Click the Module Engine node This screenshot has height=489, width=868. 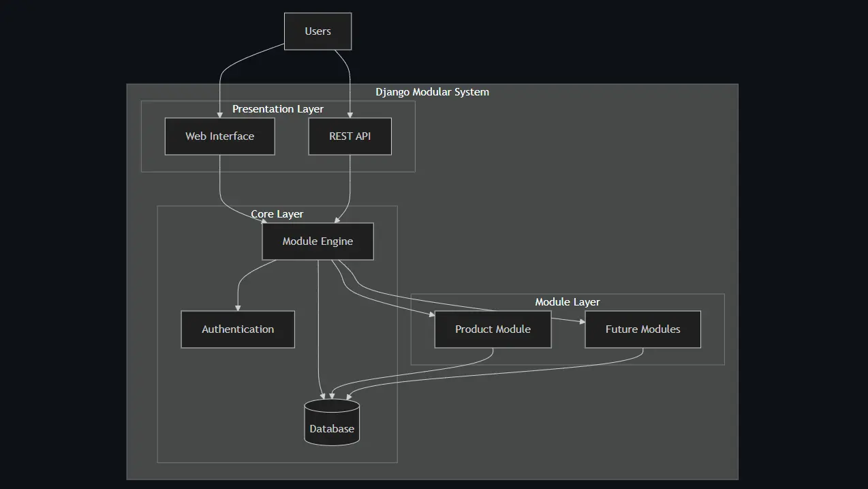click(317, 241)
